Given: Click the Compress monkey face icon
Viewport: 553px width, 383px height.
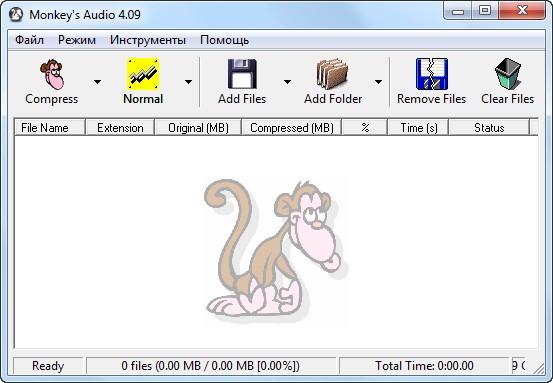Looking at the screenshot, I should click(52, 74).
